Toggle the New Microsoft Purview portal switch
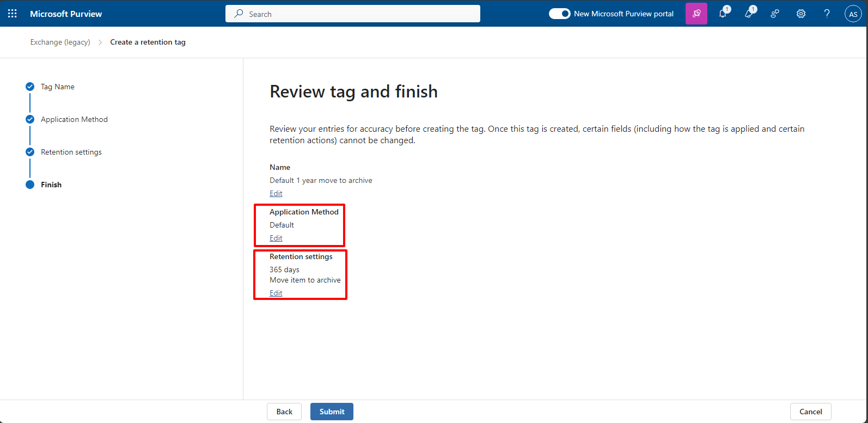Viewport: 868px width, 423px height. point(559,14)
